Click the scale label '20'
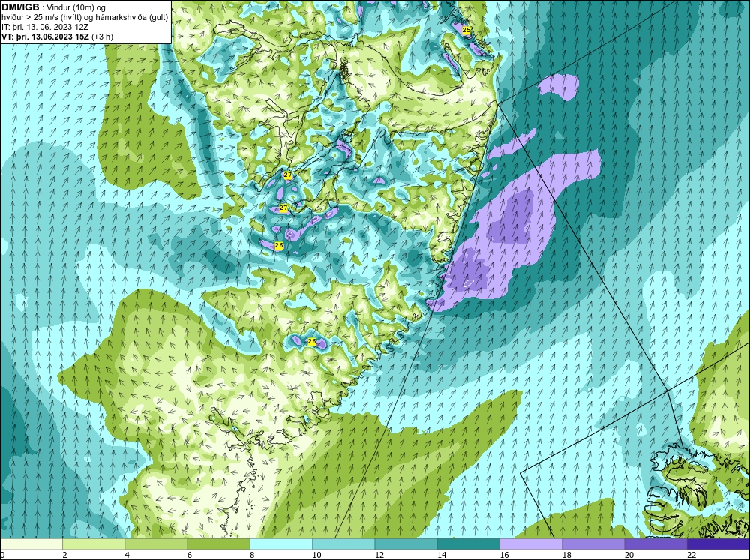The height and width of the screenshot is (560, 750). pos(629,555)
